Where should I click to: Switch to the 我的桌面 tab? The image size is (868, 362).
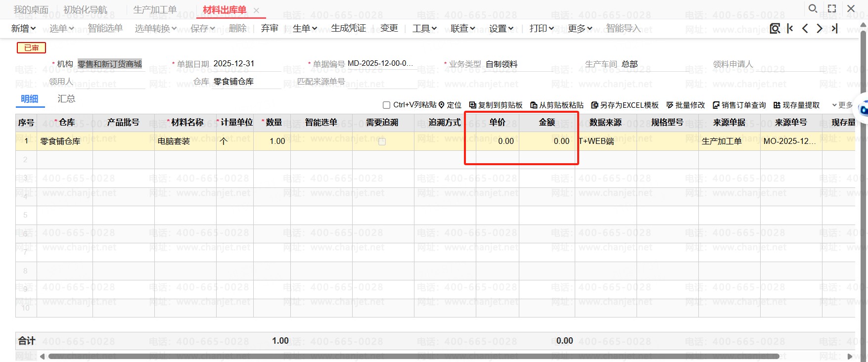point(31,10)
